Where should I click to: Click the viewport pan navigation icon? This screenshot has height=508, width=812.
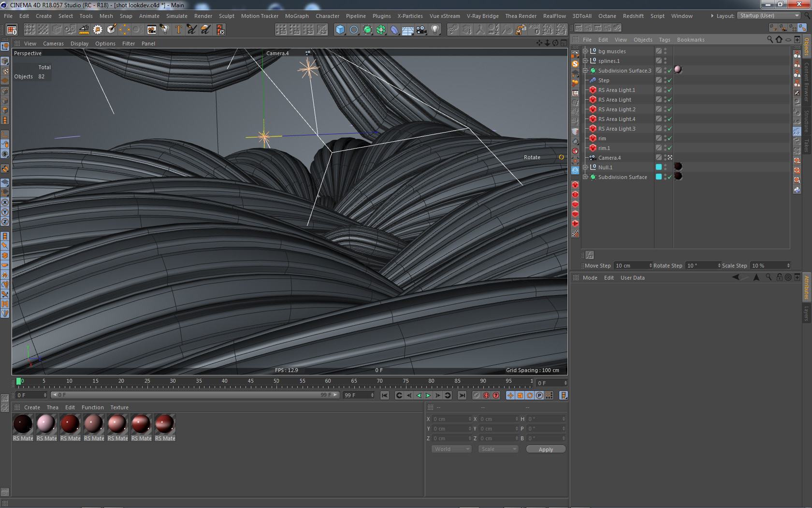click(539, 43)
